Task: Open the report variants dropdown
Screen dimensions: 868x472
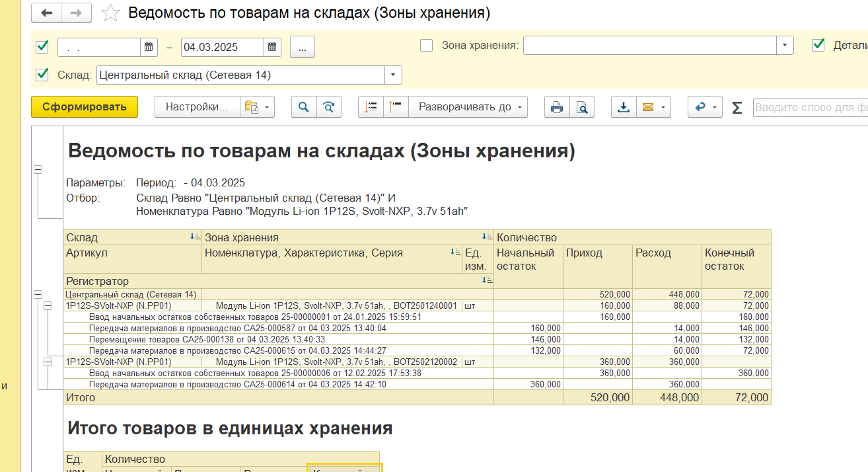Action: click(257, 107)
